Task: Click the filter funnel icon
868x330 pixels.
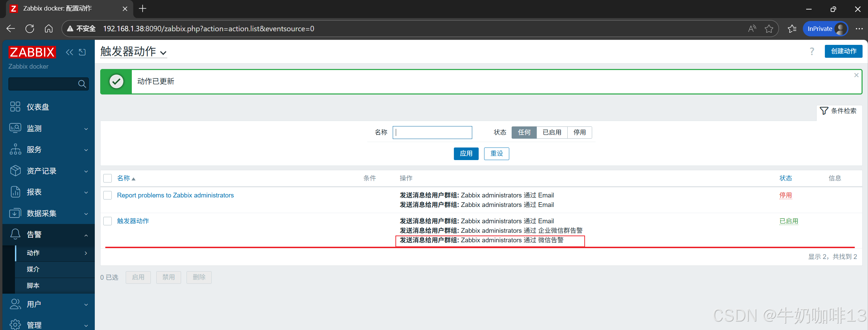Action: (x=824, y=111)
